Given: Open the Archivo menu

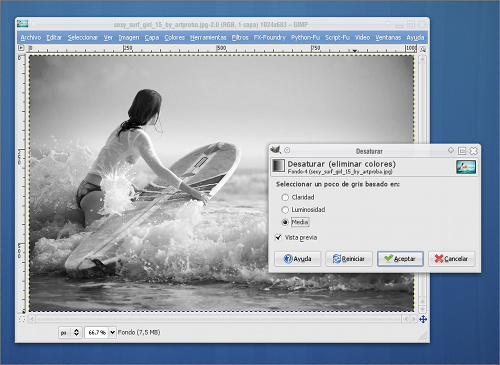Looking at the screenshot, I should (31, 37).
